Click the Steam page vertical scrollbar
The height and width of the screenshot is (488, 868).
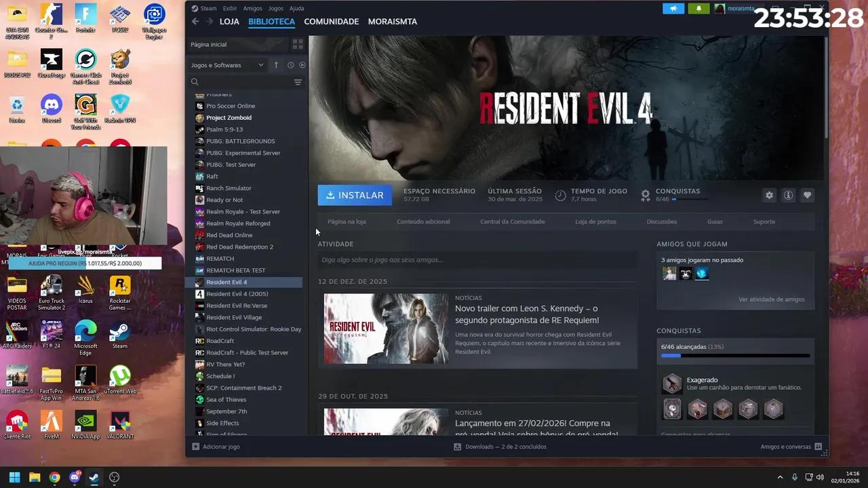tap(825, 88)
